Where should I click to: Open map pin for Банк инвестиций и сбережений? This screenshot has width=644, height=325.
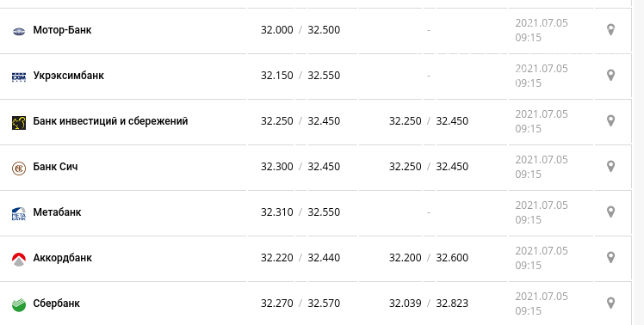pyautogui.click(x=610, y=121)
